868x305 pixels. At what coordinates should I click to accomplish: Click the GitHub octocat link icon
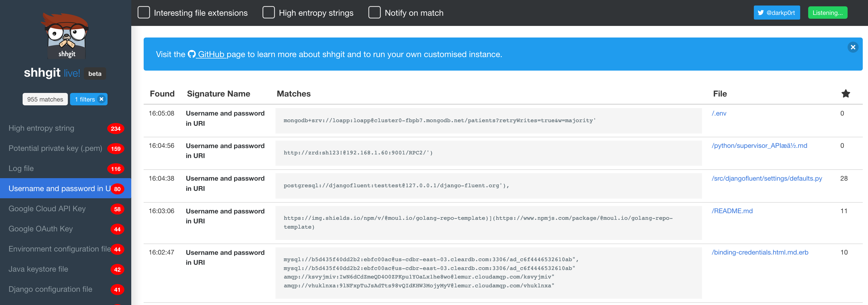(192, 54)
